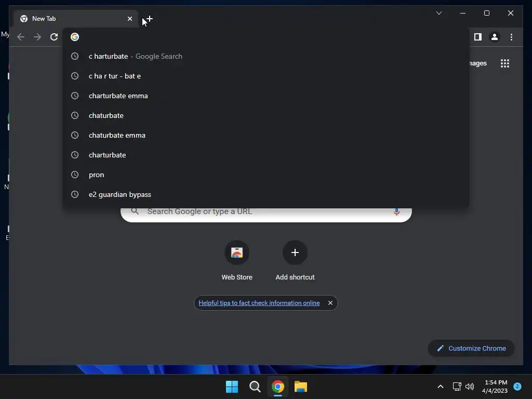Open the Chrome profile avatar
Image resolution: width=532 pixels, height=399 pixels.
495,37
